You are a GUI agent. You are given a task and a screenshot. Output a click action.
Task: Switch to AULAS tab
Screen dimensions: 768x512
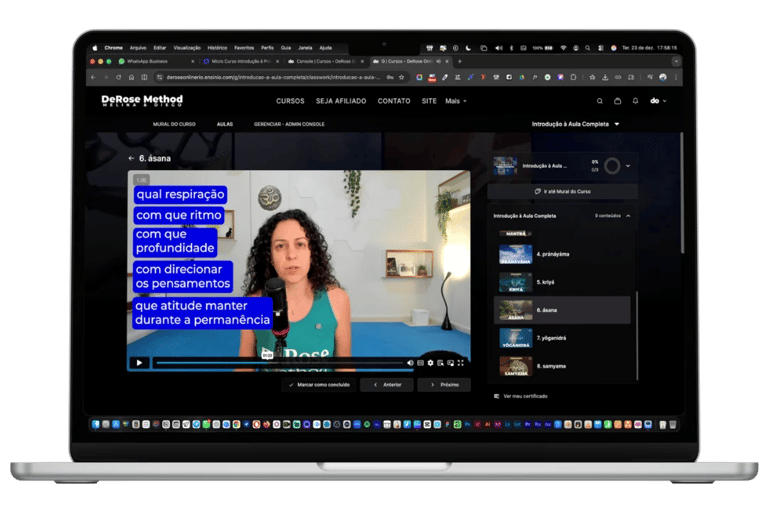(x=225, y=124)
